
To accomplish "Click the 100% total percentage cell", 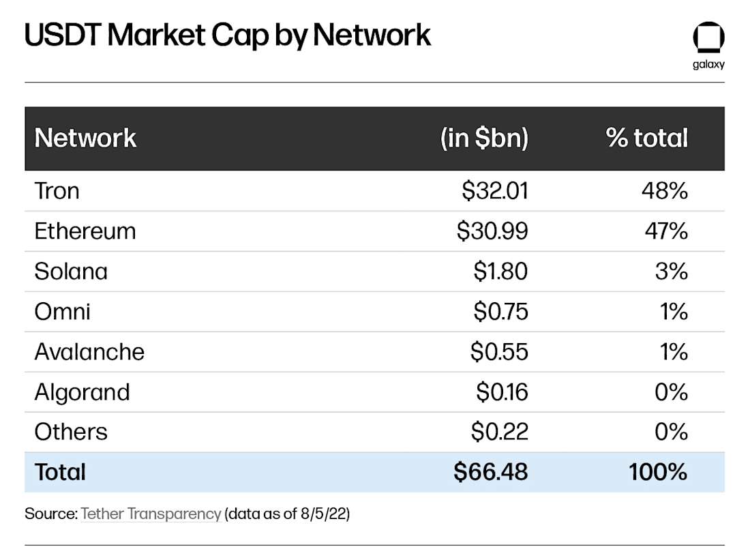I will tap(658, 472).
